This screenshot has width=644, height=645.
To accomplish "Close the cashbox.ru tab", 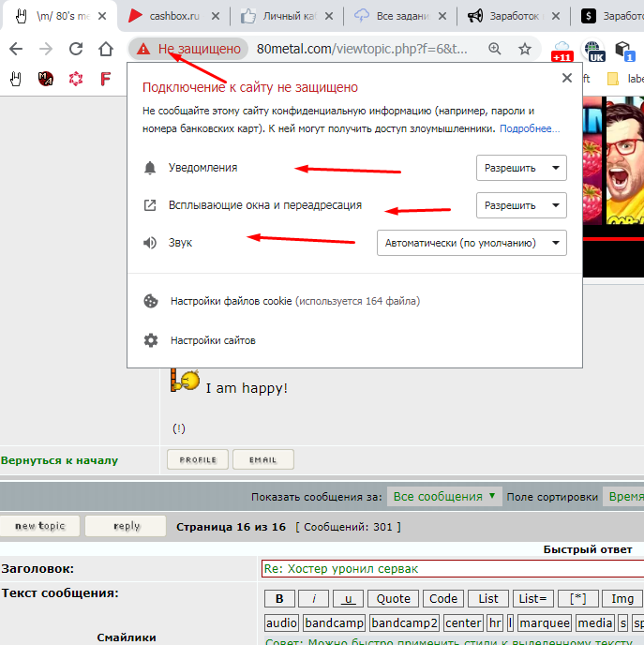I will (x=216, y=16).
